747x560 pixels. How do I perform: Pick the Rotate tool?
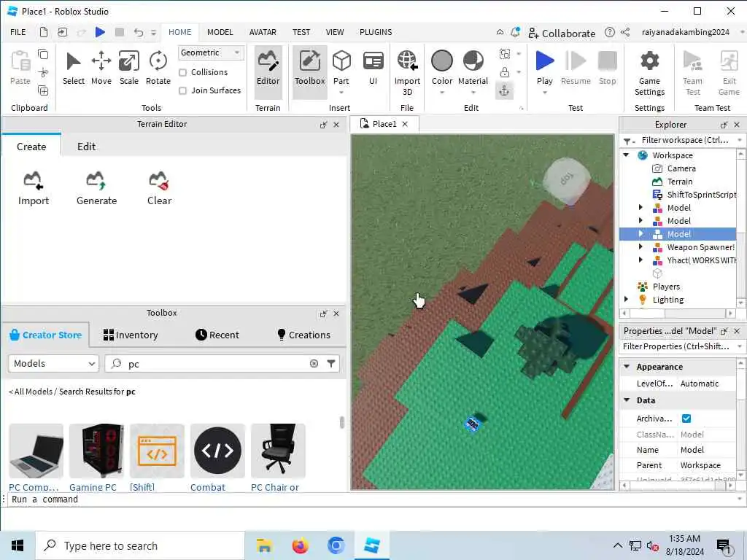158,69
